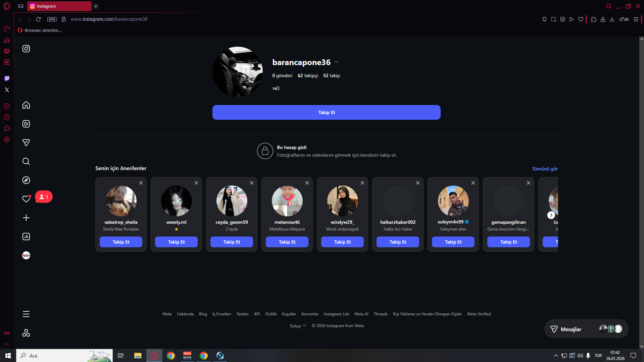Viewport: 644px width, 362px height.
Task: Open Opera sidebar three-dot setup
Action: [7, 344]
